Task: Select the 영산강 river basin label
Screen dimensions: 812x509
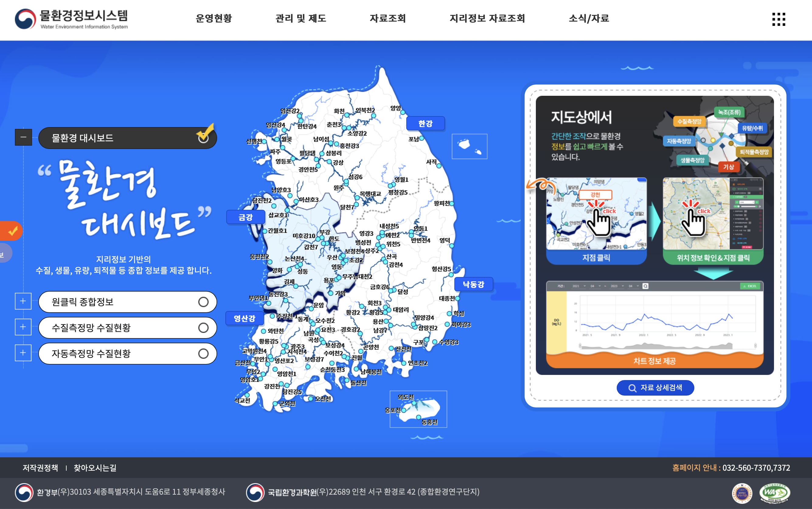Action: pyautogui.click(x=245, y=318)
